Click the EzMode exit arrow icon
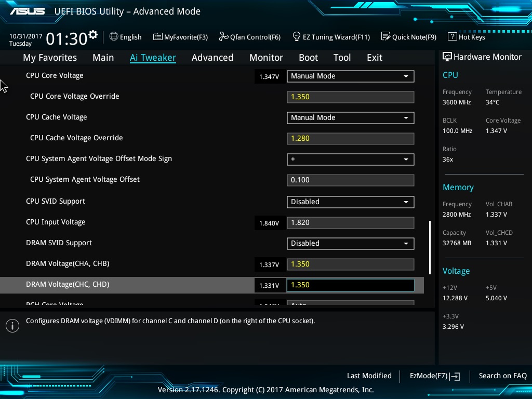The height and width of the screenshot is (399, 532). coord(455,376)
